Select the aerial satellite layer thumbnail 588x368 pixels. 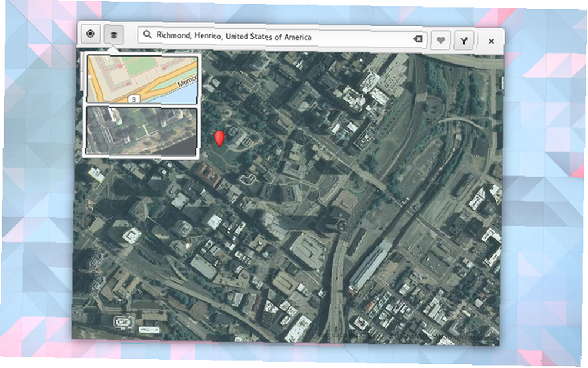142,131
